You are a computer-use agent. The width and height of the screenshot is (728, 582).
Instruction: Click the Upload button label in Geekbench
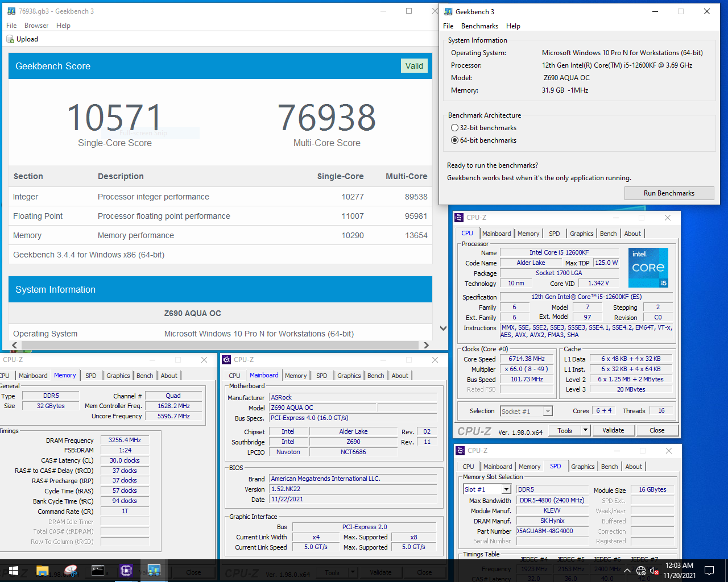tap(27, 39)
